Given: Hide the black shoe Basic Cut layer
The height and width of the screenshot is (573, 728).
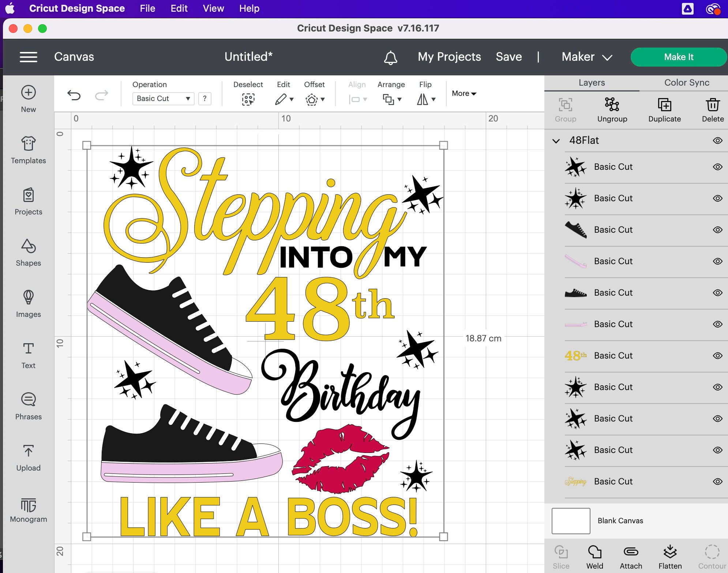Looking at the screenshot, I should click(717, 229).
